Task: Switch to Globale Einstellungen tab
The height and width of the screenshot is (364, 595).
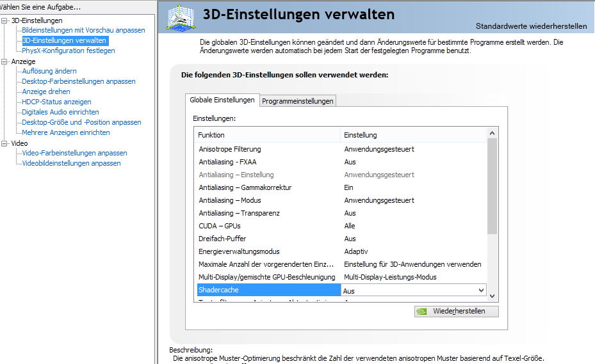Action: [x=222, y=100]
